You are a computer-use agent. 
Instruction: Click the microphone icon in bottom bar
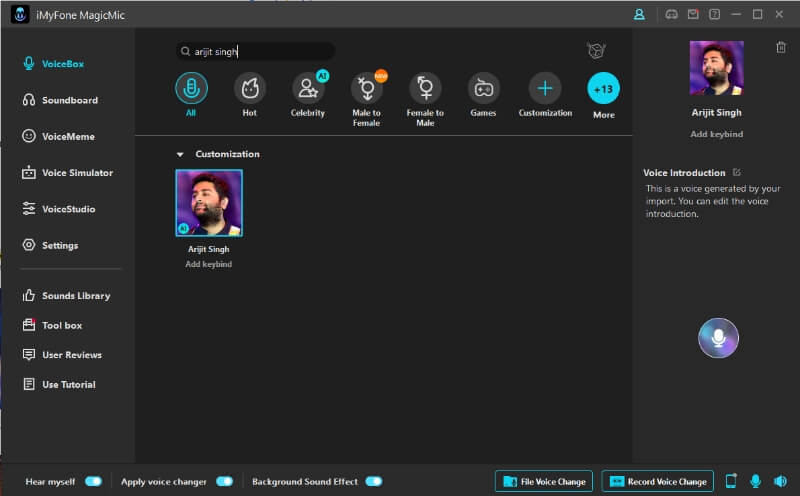(756, 481)
